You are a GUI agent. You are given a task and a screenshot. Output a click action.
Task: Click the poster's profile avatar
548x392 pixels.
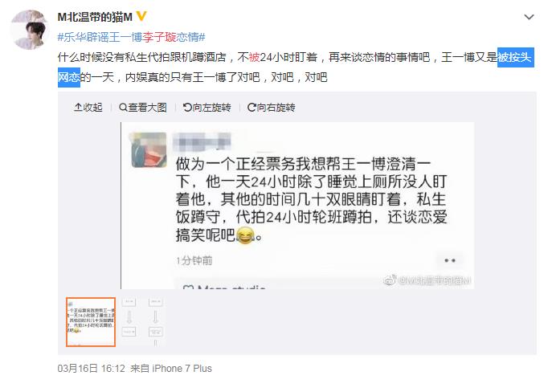tap(28, 30)
